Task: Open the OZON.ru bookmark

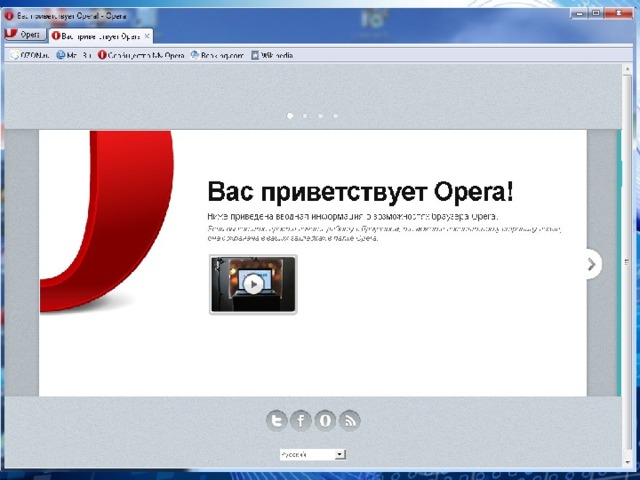Action: coord(30,55)
